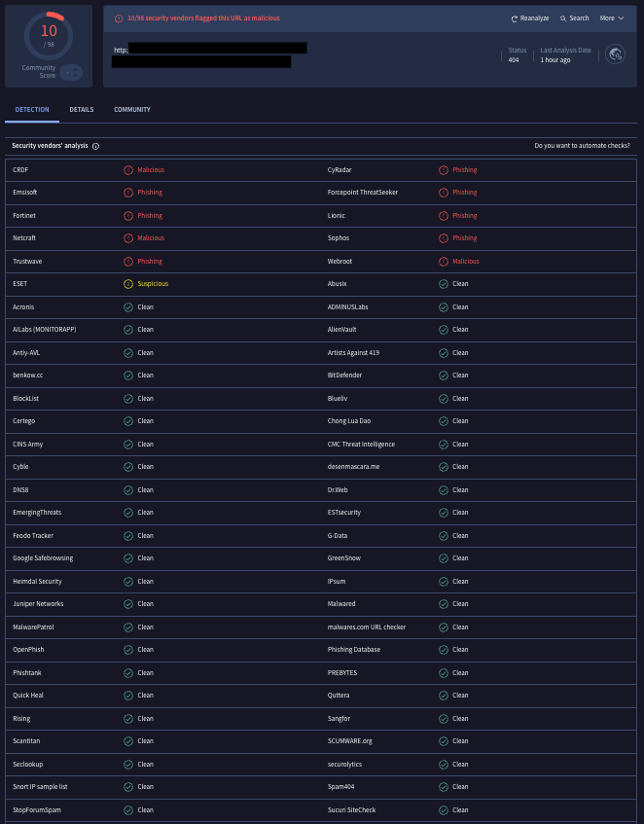Click the SCUMWARE.org vendor name

pyautogui.click(x=350, y=741)
